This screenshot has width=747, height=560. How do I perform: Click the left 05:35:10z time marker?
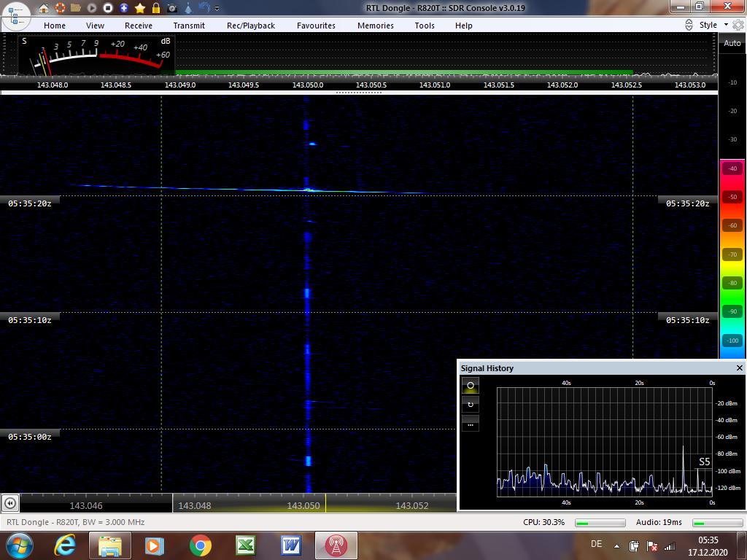coord(29,320)
